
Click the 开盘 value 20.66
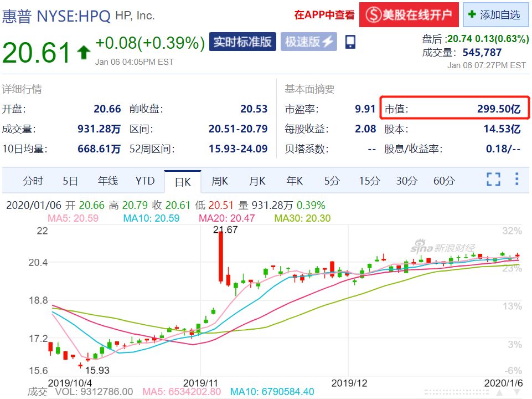coord(107,109)
